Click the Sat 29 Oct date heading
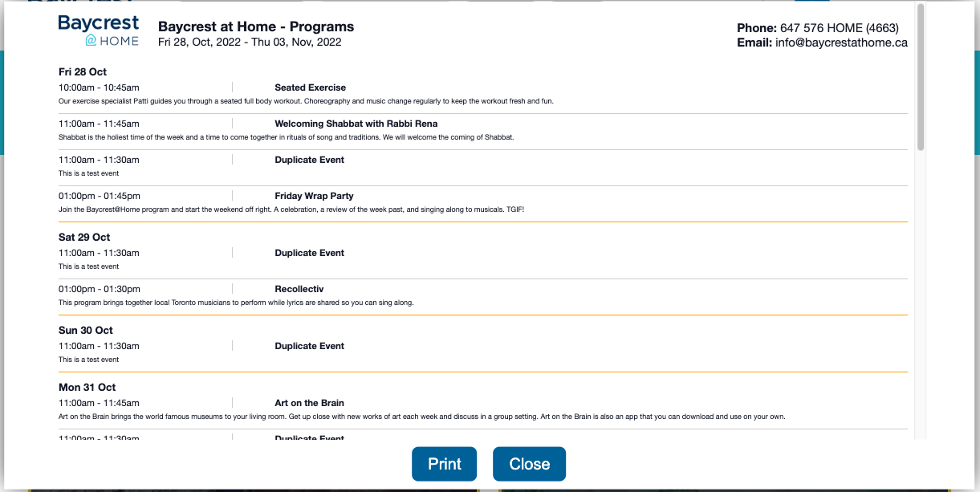The image size is (980, 492). point(84,238)
